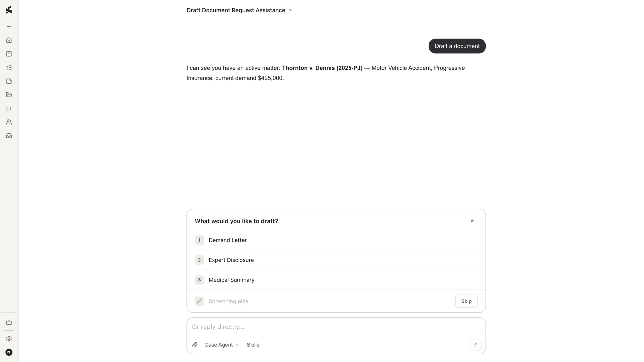Open the checklist tasks icon in sidebar

(x=9, y=68)
